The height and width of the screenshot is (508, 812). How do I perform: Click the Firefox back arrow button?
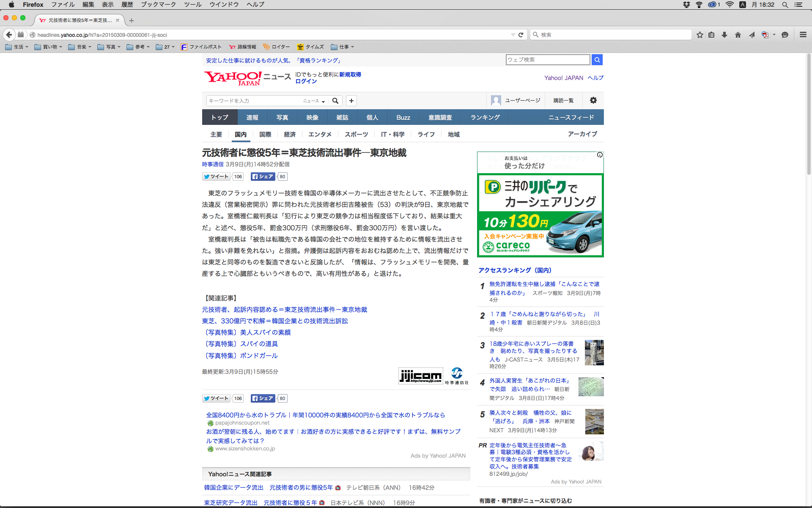pos(9,35)
